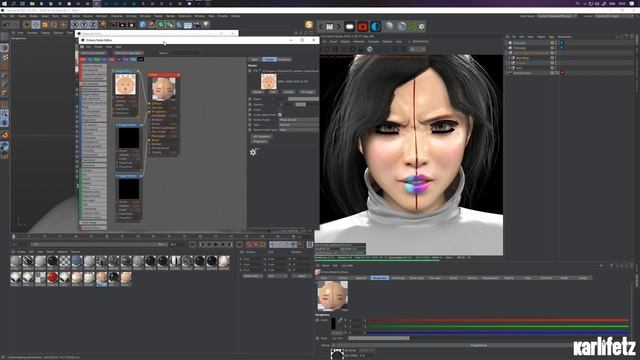The height and width of the screenshot is (360, 640).
Task: Toggle the Y axis lock
Action: point(84,25)
